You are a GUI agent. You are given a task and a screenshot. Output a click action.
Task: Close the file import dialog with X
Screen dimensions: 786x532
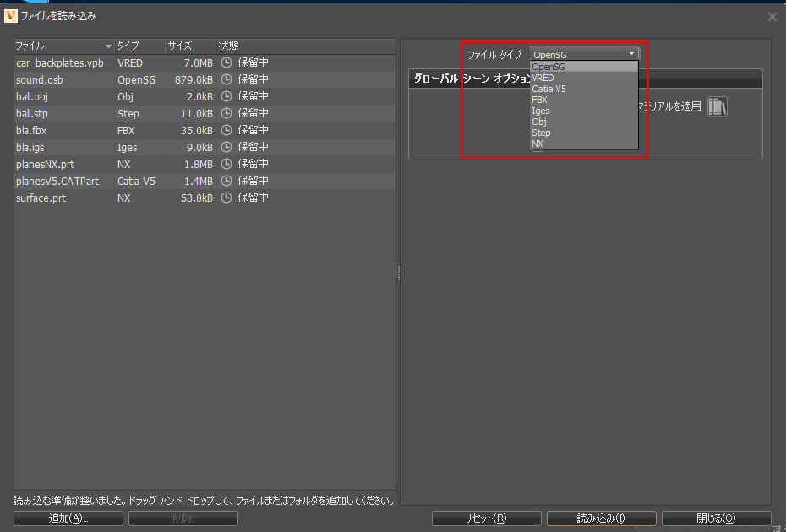772,17
